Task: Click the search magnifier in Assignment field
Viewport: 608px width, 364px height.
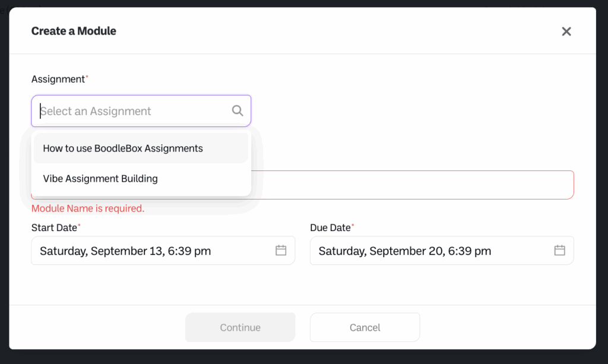Action: (x=237, y=111)
